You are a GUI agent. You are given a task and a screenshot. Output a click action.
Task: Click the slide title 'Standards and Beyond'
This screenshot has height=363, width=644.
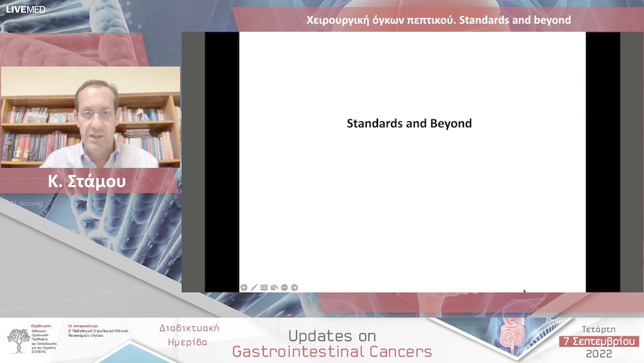409,124
